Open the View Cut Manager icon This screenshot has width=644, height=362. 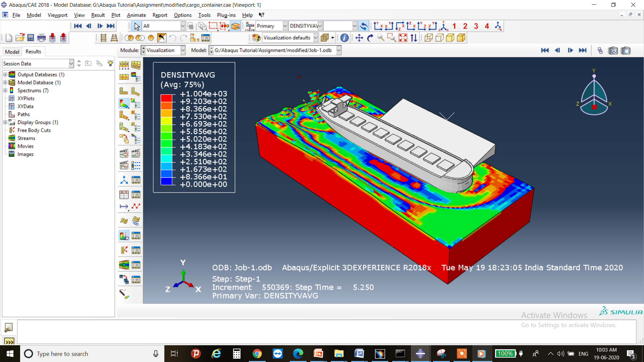[136, 236]
